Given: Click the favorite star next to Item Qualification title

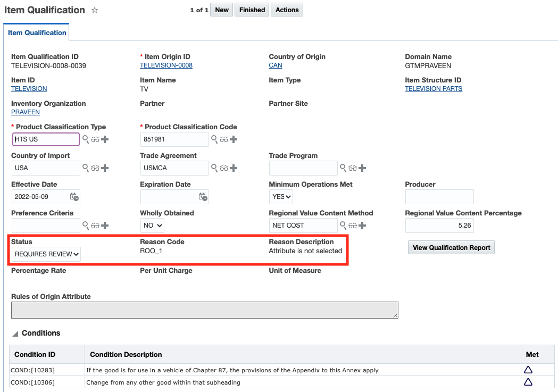Looking at the screenshot, I should [x=95, y=10].
